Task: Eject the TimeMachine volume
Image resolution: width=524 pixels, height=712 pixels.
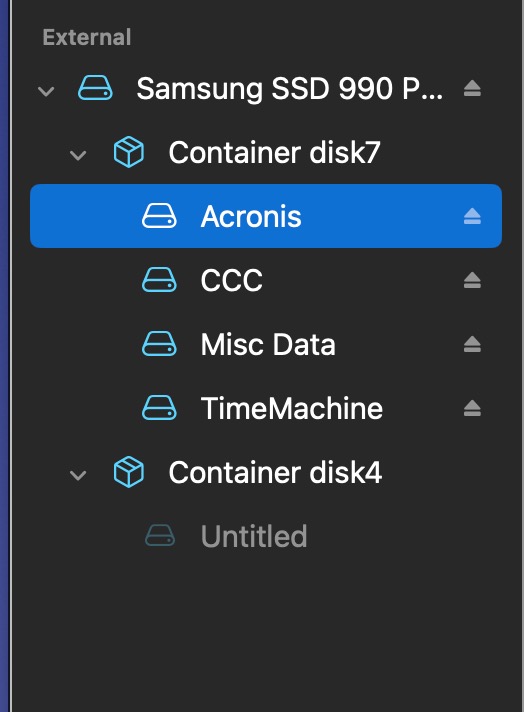Action: pos(472,408)
